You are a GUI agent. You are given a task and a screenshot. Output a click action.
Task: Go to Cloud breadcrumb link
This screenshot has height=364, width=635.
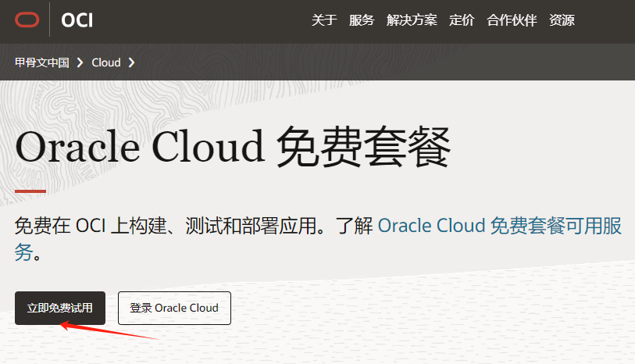pyautogui.click(x=106, y=62)
